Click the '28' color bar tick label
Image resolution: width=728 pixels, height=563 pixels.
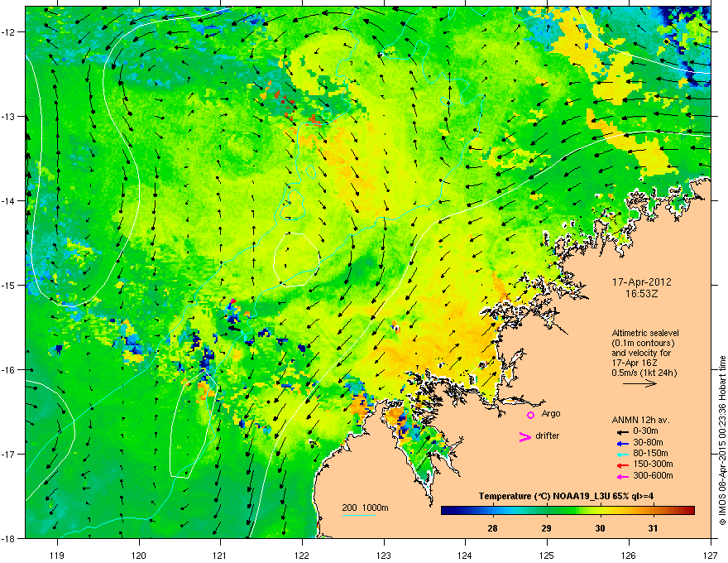pyautogui.click(x=492, y=528)
